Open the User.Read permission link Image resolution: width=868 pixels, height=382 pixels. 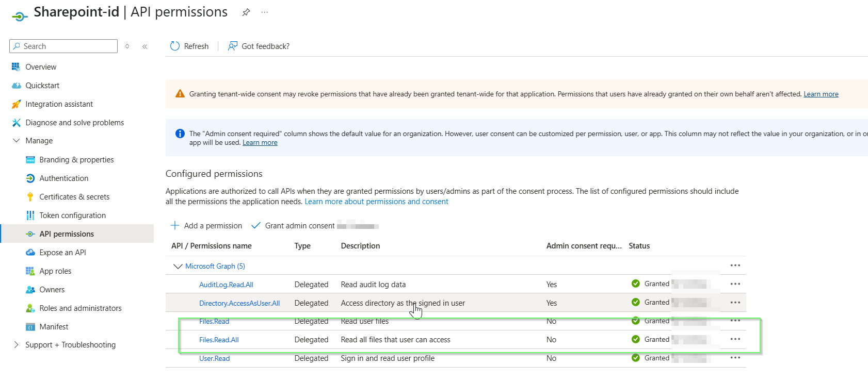[x=214, y=358]
